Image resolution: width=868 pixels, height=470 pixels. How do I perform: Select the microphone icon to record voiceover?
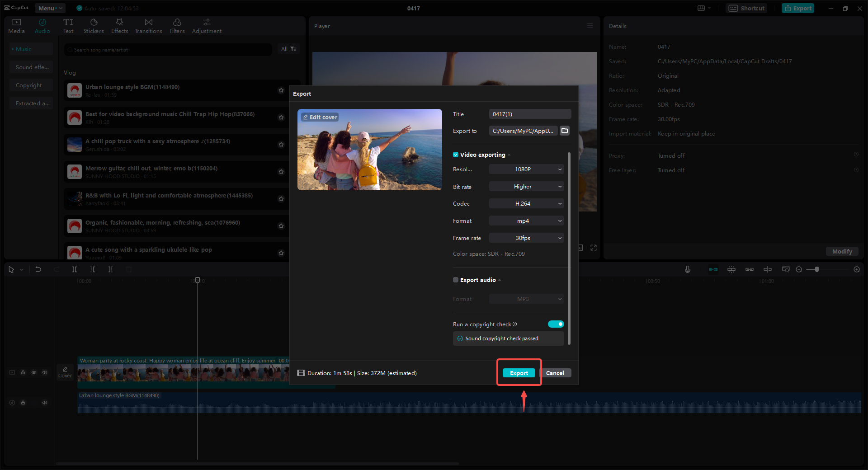coord(687,269)
